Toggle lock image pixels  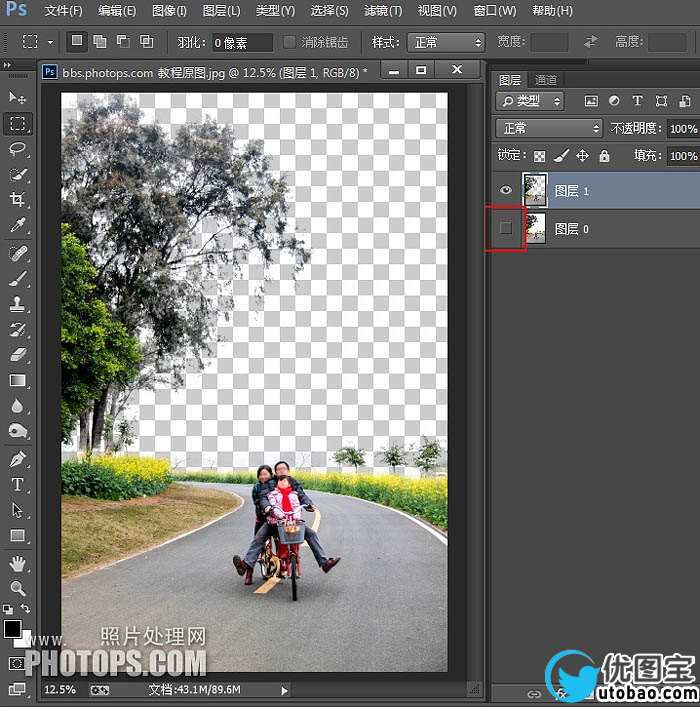(561, 156)
